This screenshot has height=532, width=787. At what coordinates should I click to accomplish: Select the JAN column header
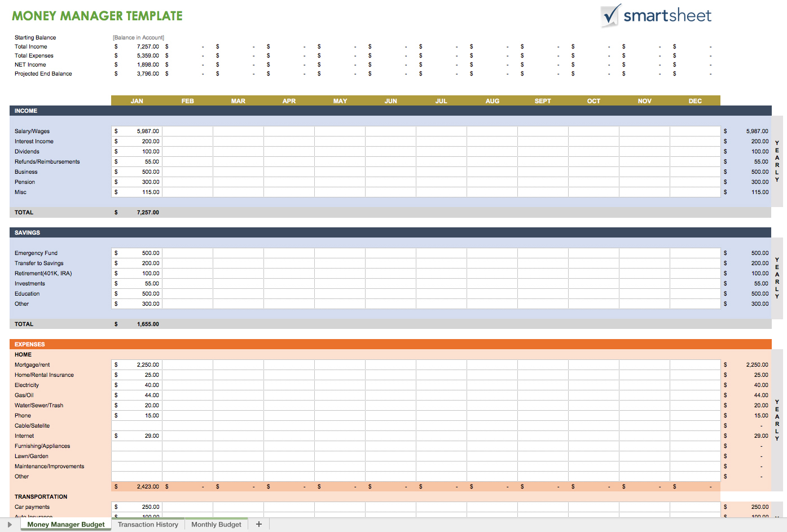[136, 100]
